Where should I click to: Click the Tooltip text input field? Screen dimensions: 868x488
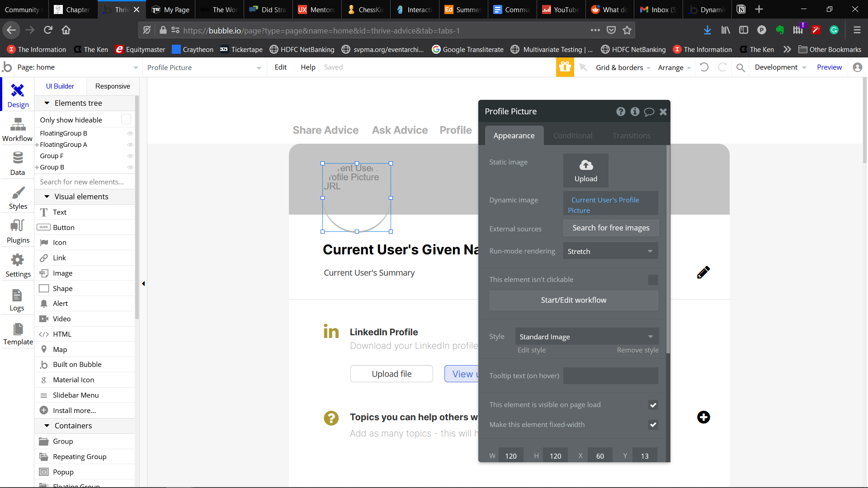[610, 375]
